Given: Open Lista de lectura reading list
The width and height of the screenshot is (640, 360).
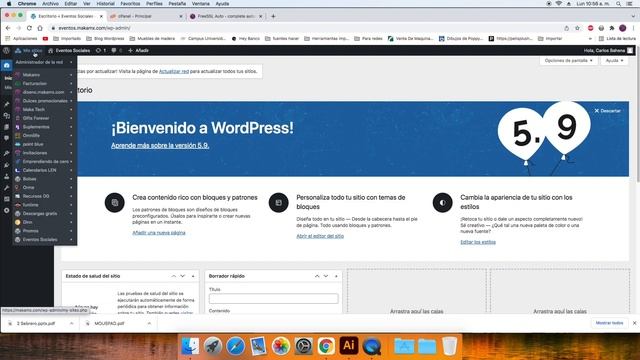Looking at the screenshot, I should point(617,38).
